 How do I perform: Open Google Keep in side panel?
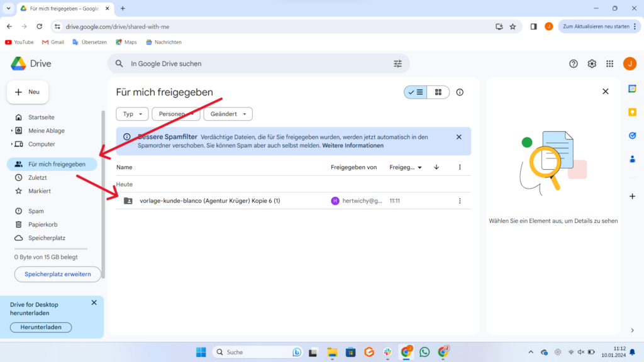[x=632, y=112]
